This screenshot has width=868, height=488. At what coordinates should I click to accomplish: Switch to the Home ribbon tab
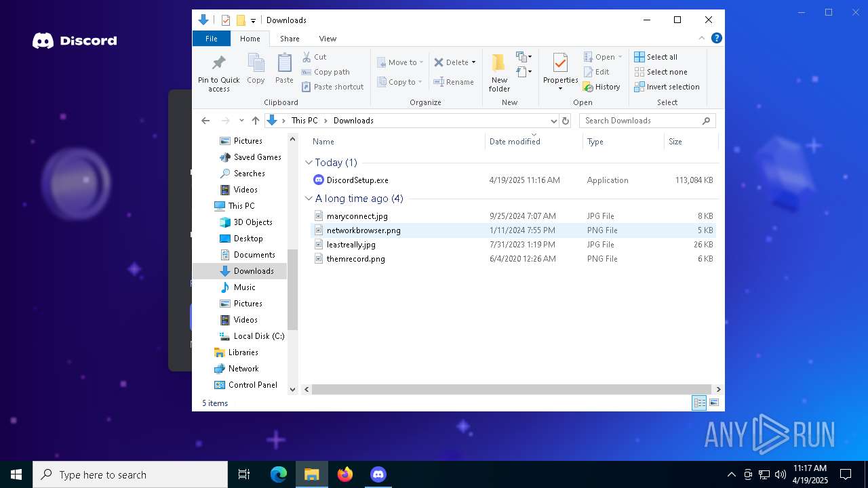coord(250,39)
